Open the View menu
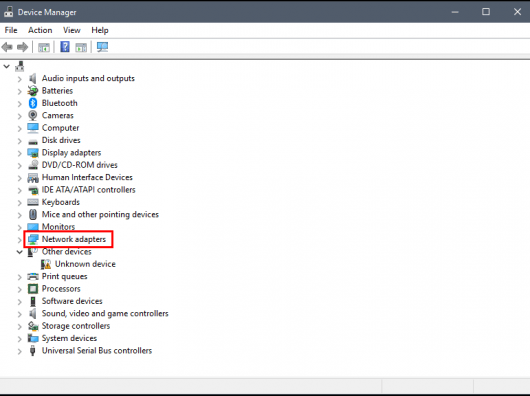The width and height of the screenshot is (530, 396). point(72,30)
